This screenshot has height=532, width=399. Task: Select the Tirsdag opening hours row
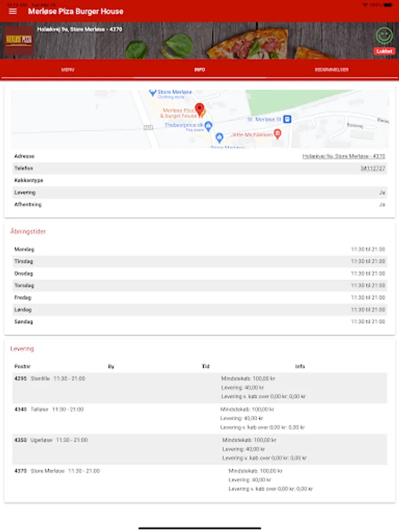tap(200, 261)
